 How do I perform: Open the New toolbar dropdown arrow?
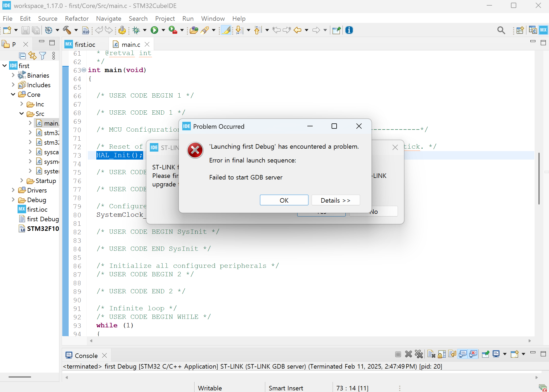tap(16, 30)
